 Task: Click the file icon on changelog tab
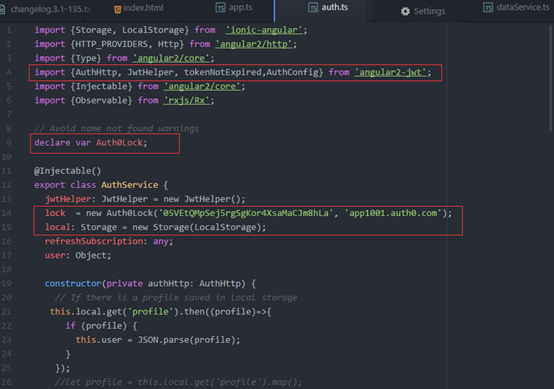[2, 10]
